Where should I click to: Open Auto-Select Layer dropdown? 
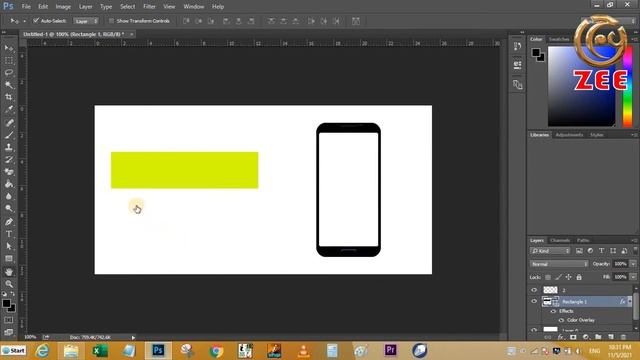click(86, 21)
